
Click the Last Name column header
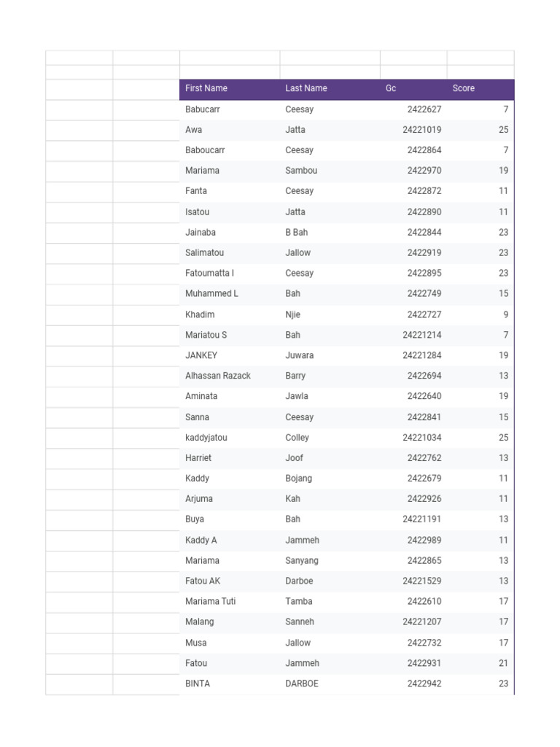pyautogui.click(x=330, y=89)
